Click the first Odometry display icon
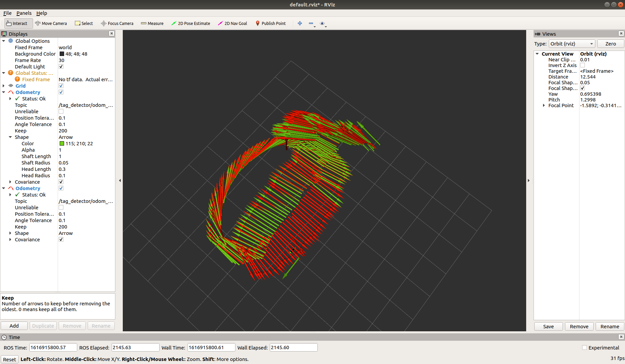 click(x=11, y=92)
